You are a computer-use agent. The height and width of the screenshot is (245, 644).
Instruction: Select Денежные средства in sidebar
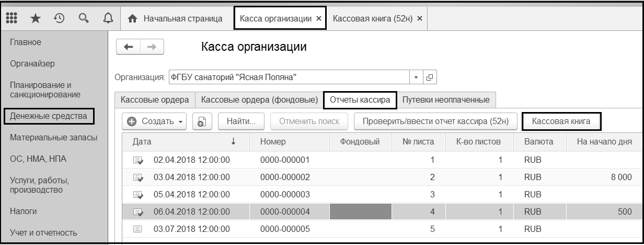coord(49,116)
